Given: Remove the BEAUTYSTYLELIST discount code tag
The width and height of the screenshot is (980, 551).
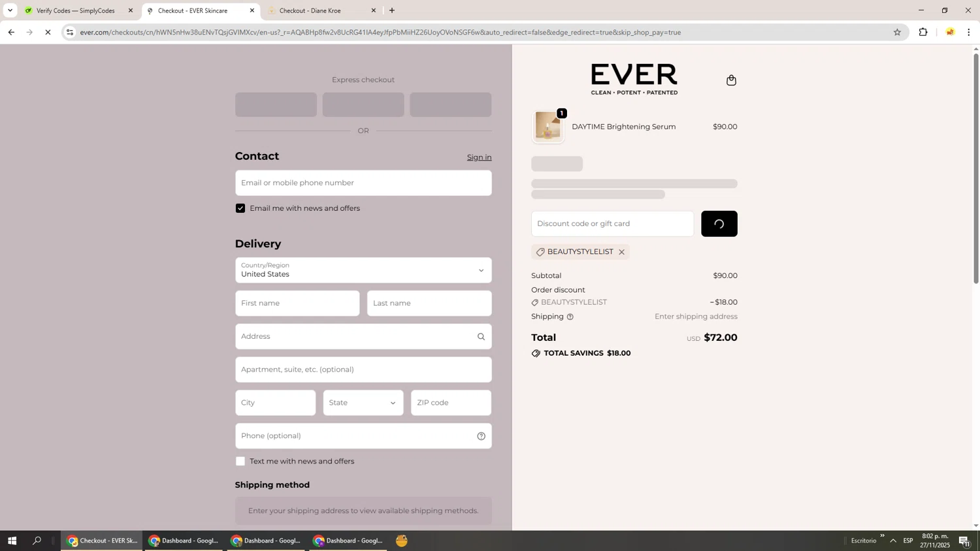Looking at the screenshot, I should pyautogui.click(x=621, y=252).
